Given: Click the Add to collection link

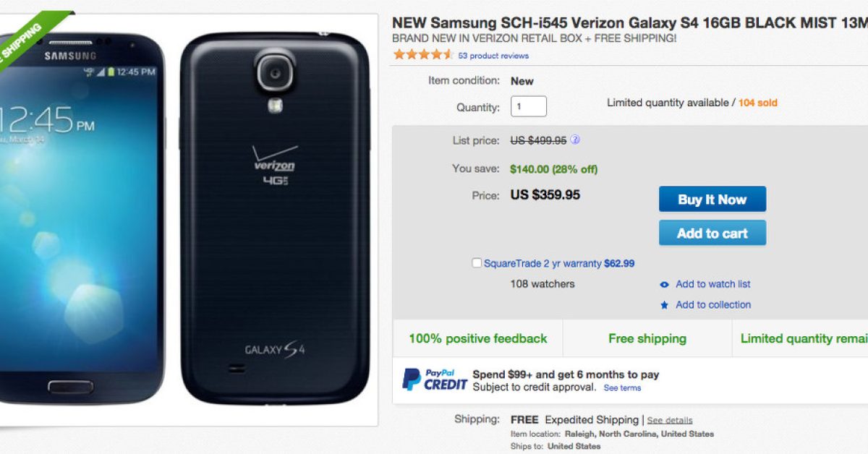Looking at the screenshot, I should 712,305.
